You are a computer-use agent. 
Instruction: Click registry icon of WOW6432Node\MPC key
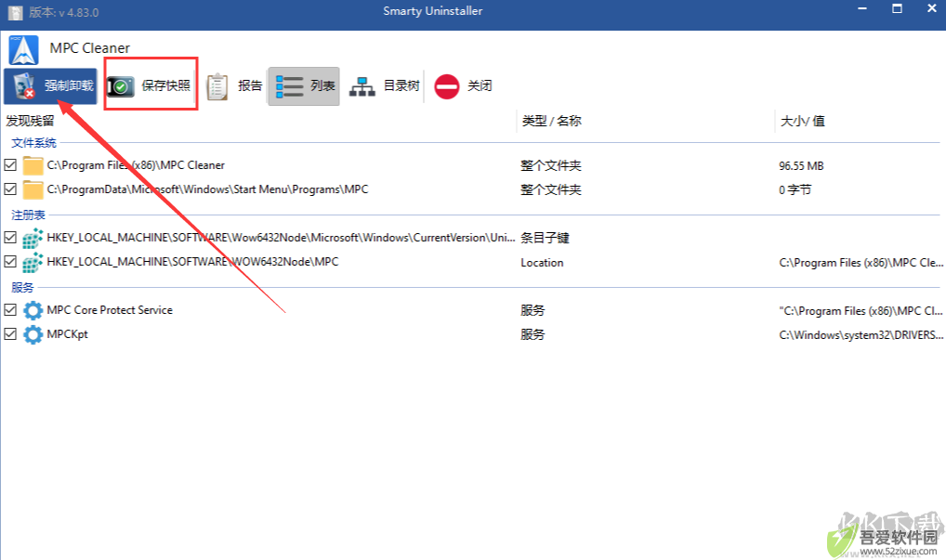[x=33, y=262]
